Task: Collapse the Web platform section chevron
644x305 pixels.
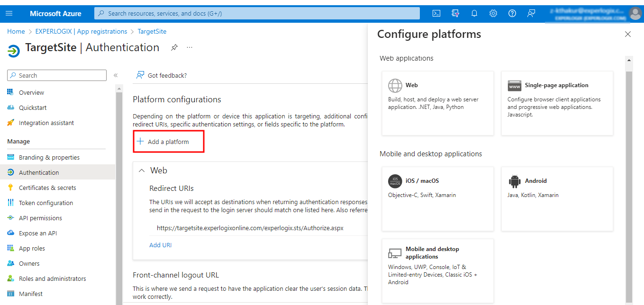Action: [x=141, y=170]
